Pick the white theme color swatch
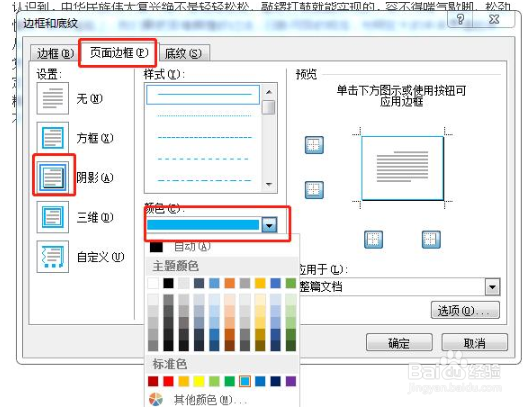The height and width of the screenshot is (407, 532). pos(153,283)
